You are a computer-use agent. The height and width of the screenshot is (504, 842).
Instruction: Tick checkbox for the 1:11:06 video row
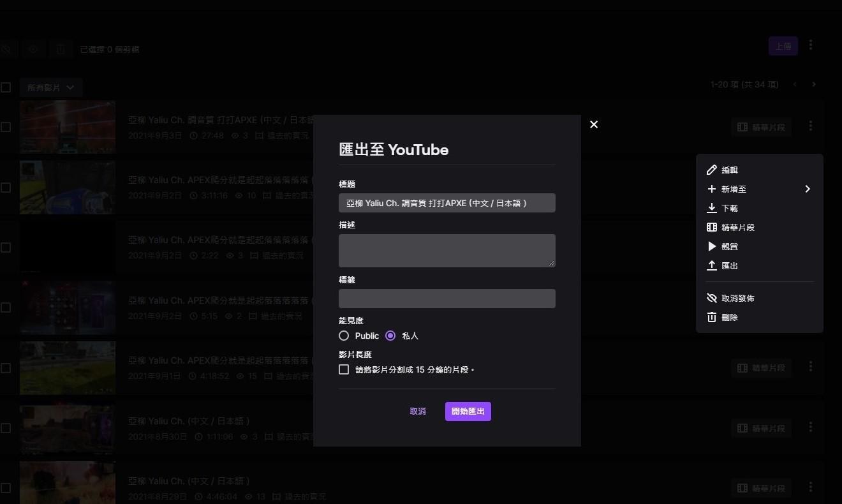[6, 428]
